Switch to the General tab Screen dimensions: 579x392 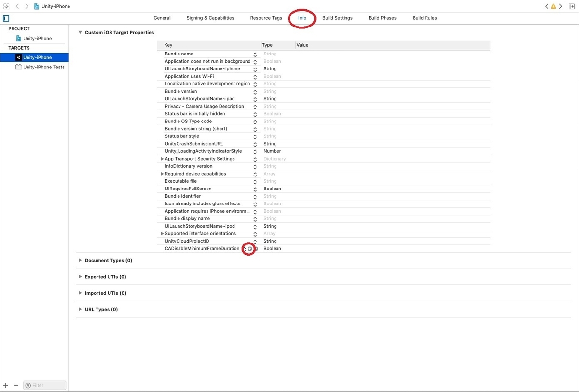pos(162,18)
